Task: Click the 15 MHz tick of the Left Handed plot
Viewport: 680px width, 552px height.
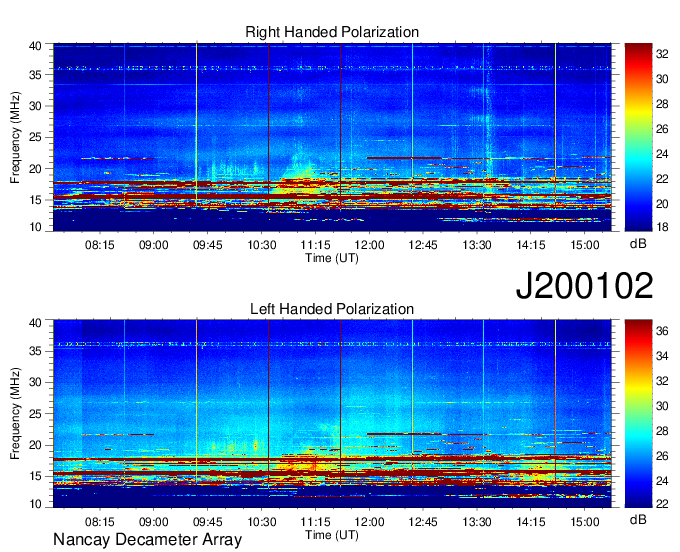Action: [x=35, y=476]
